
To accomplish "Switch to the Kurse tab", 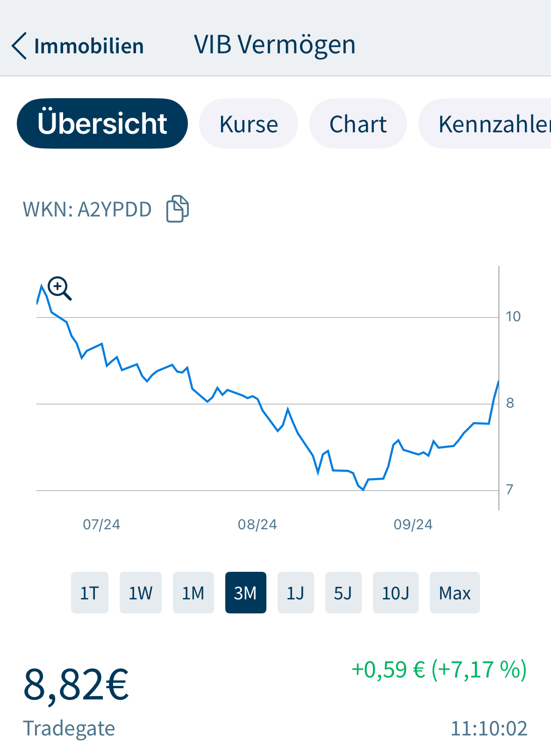I will [x=249, y=124].
